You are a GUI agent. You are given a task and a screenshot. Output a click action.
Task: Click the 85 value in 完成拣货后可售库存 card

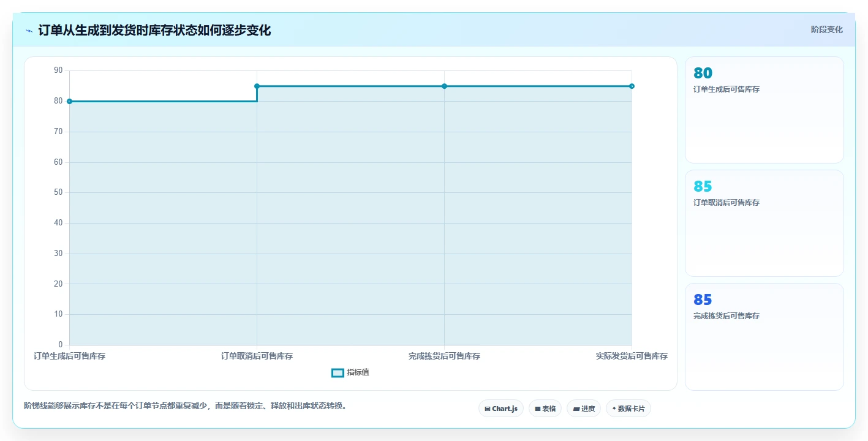(703, 300)
